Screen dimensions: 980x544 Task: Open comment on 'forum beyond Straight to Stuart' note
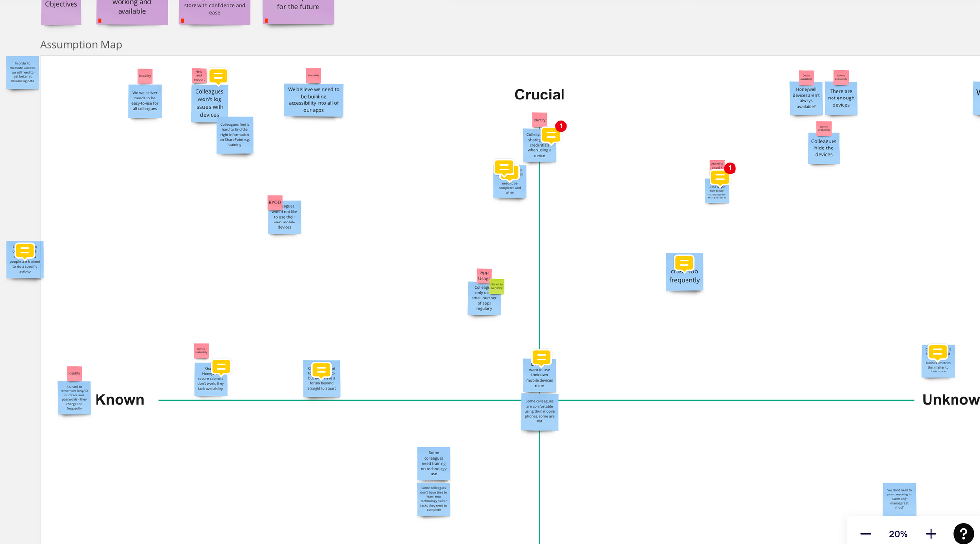[321, 370]
